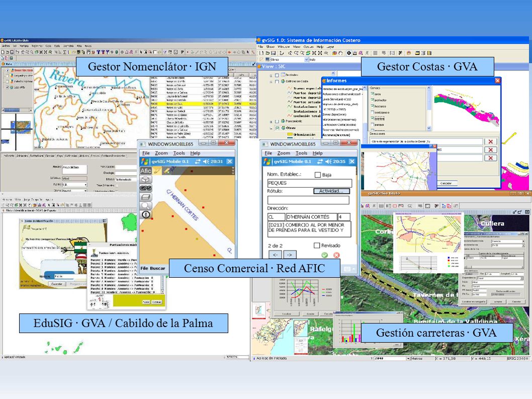The image size is (532, 399).
Task: Click the Actividad... button
Action: [331, 191]
